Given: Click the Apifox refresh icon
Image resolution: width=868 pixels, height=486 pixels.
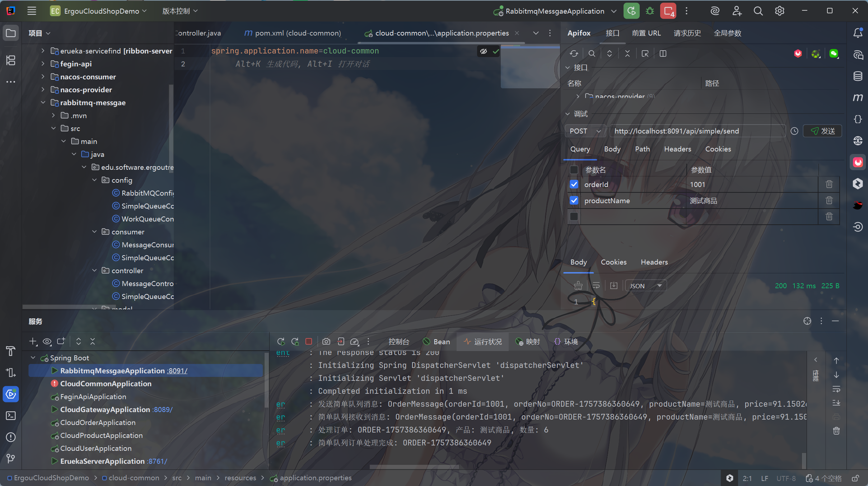Looking at the screenshot, I should click(x=574, y=53).
